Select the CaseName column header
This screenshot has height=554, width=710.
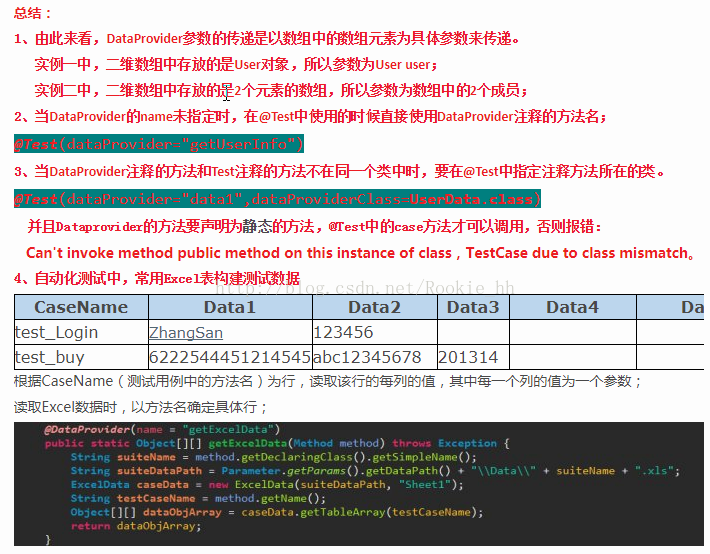(82, 307)
